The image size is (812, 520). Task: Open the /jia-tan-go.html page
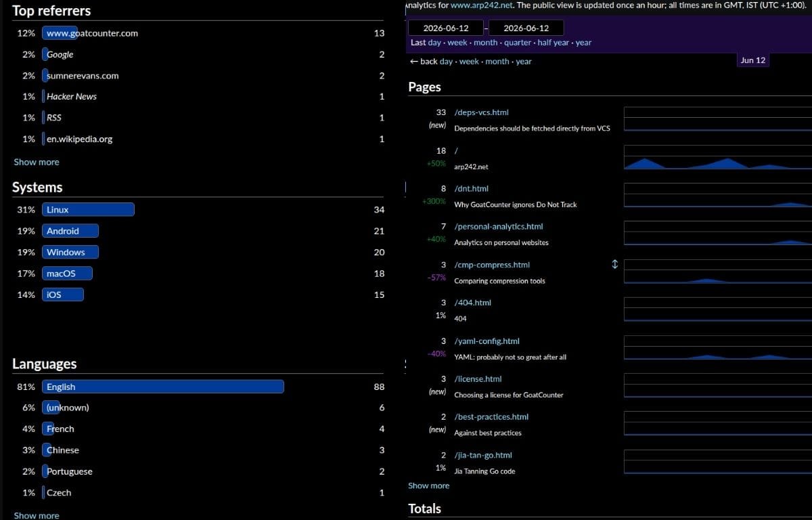coord(483,455)
